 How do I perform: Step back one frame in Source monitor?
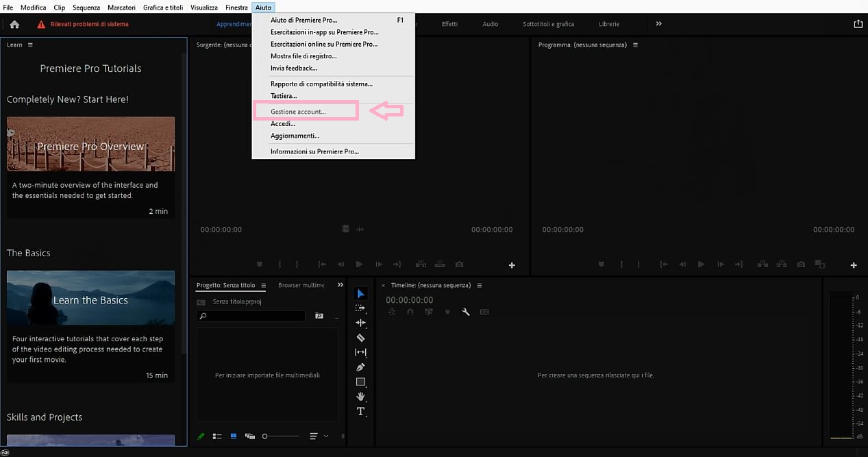340,264
